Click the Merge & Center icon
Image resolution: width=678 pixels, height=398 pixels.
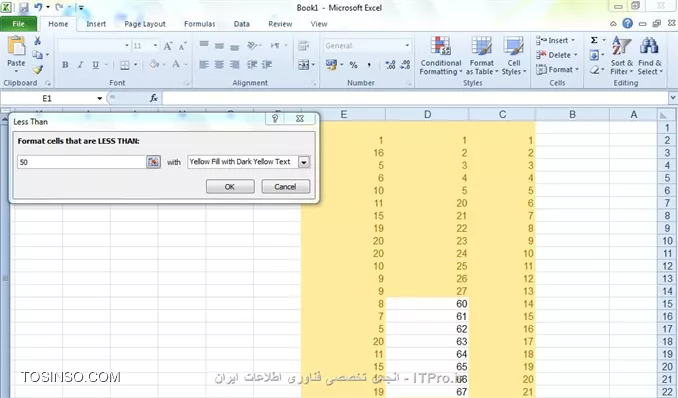coord(304,65)
